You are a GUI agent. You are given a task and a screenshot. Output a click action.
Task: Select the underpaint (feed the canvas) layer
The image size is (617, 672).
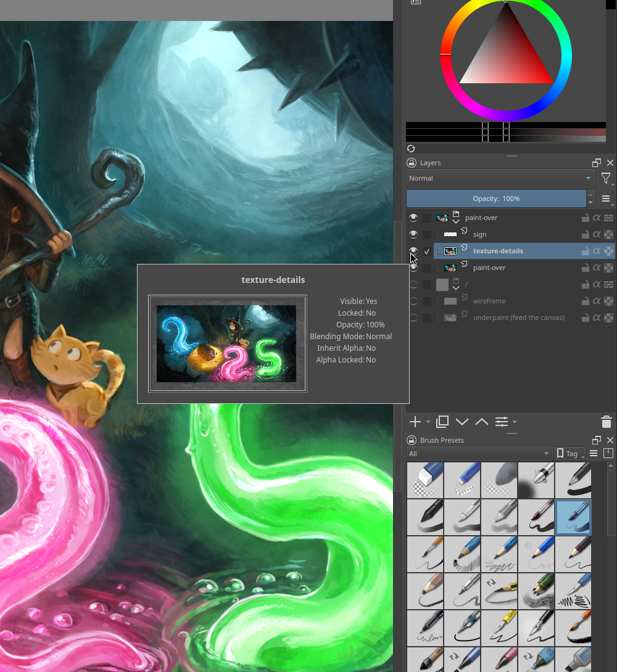coord(518,318)
